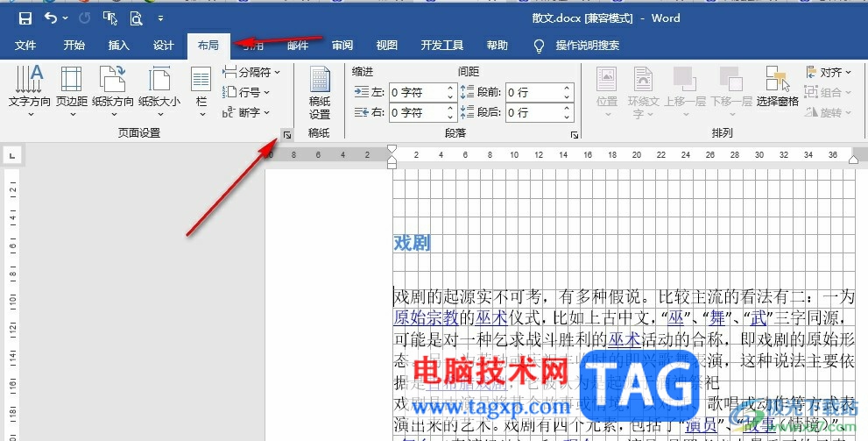Click the 戏剧 heading in the document
Screen dimensions: 868x441
coord(412,243)
